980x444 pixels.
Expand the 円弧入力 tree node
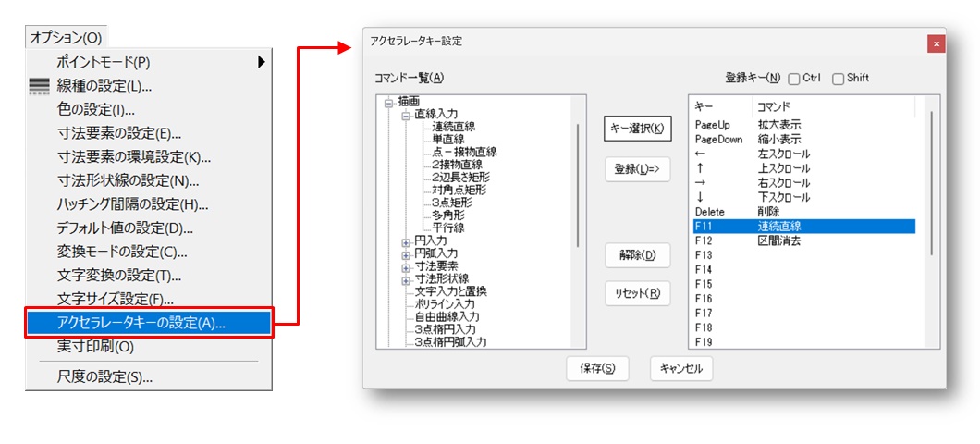pyautogui.click(x=405, y=253)
